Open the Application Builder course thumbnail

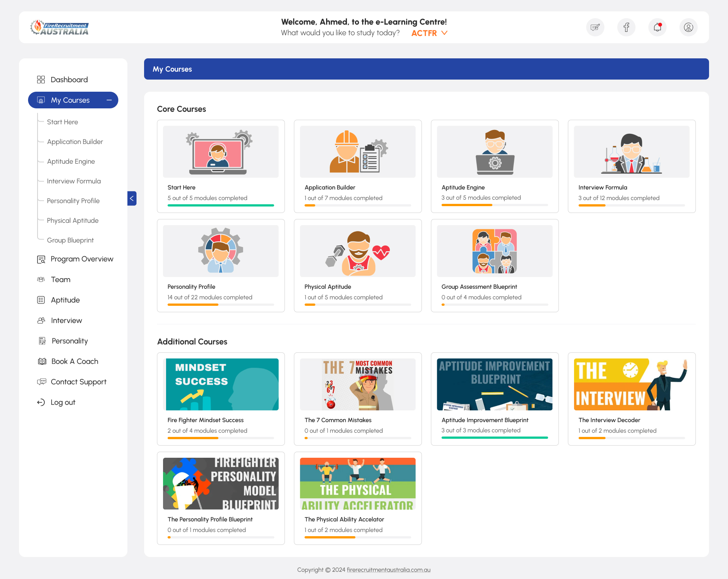(x=358, y=152)
